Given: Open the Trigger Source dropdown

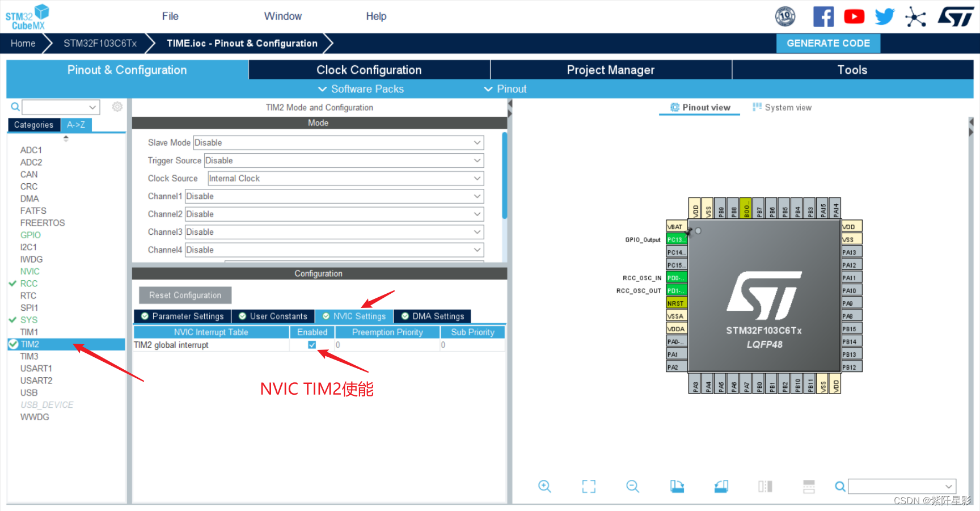Looking at the screenshot, I should (344, 161).
